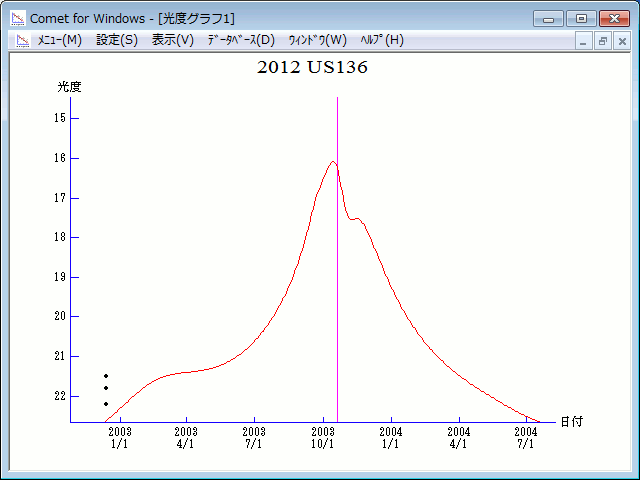Maximize the Comet for Windows application window
The height and width of the screenshot is (480, 640).
coord(581,18)
